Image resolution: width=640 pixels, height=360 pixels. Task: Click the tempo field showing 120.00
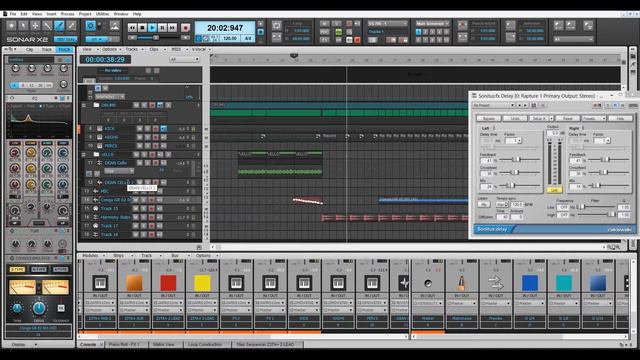tap(230, 38)
